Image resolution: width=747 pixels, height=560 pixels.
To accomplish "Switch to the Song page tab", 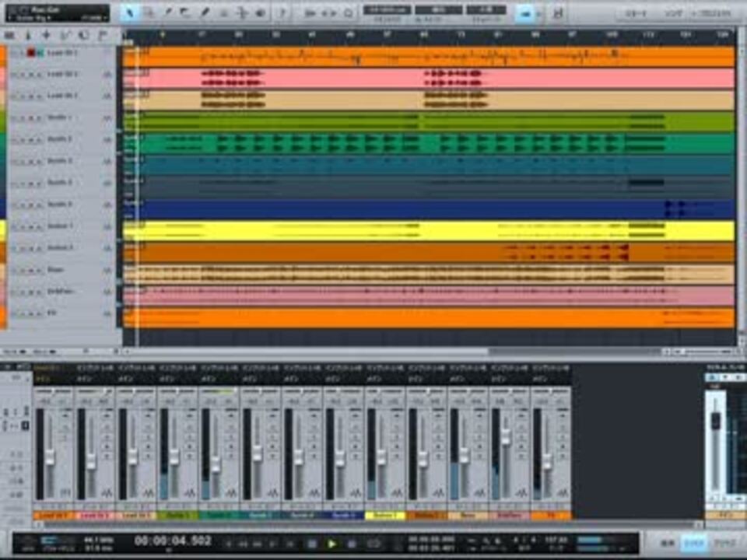I will [673, 14].
